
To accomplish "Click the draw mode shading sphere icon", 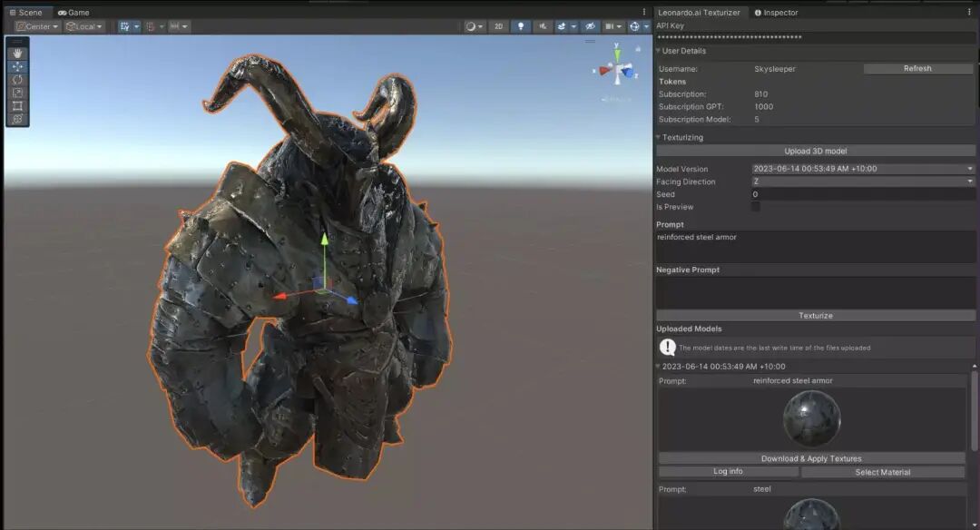I will click(x=471, y=26).
